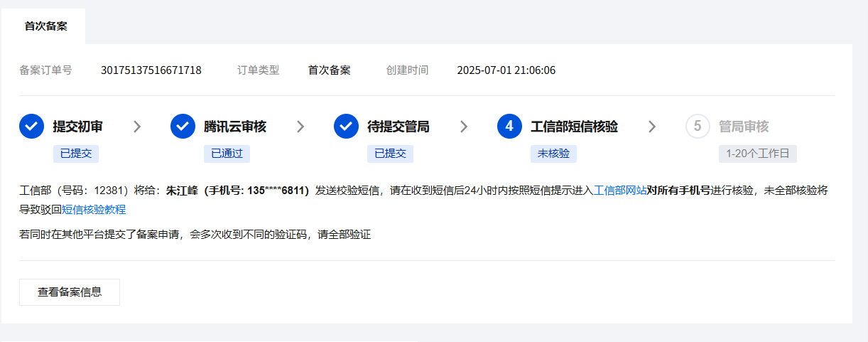The width and height of the screenshot is (868, 342).
Task: Click the step 5 circle icon
Action: [698, 127]
